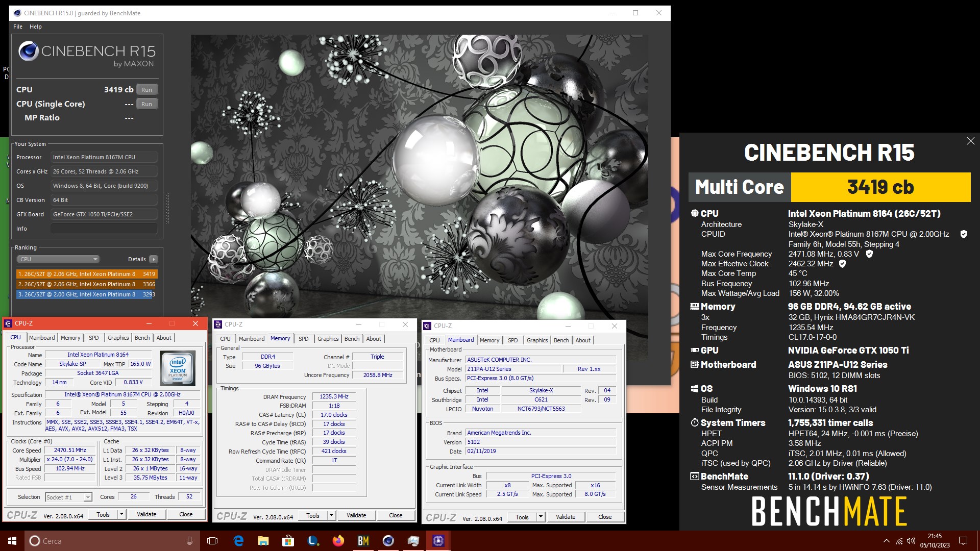Open Tools dropdown arrow in Mainboard CPU-Z window
Screen dimensions: 980x551
click(x=541, y=517)
